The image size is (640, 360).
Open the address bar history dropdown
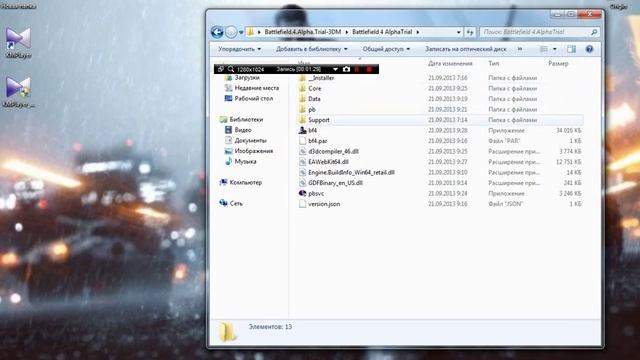pos(458,32)
